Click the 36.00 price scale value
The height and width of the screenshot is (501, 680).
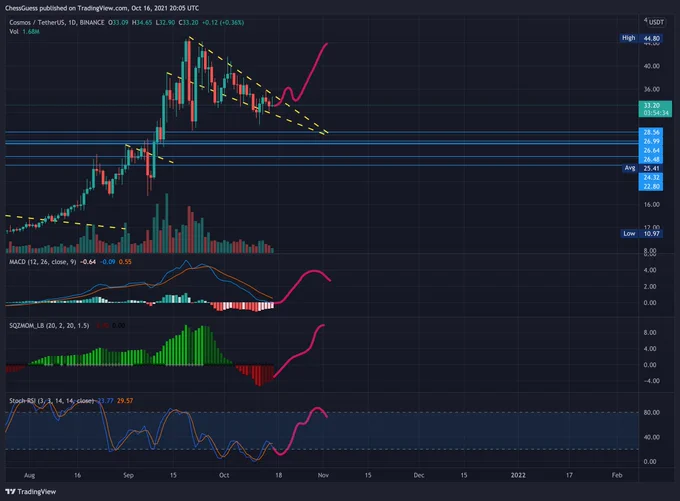pyautogui.click(x=651, y=89)
